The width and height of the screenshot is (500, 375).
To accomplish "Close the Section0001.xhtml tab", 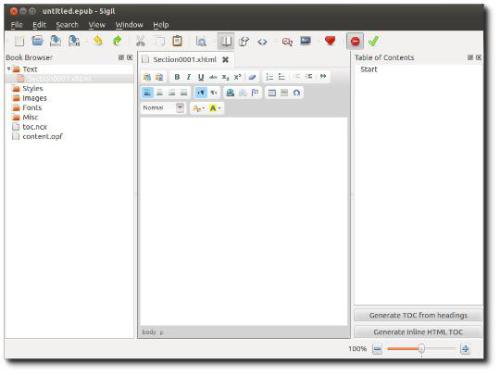I will click(225, 60).
